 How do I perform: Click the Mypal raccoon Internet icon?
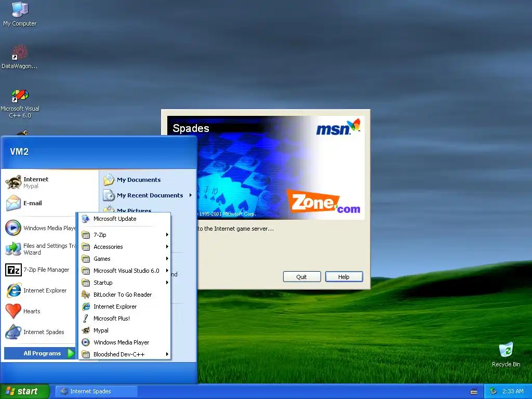(x=14, y=182)
